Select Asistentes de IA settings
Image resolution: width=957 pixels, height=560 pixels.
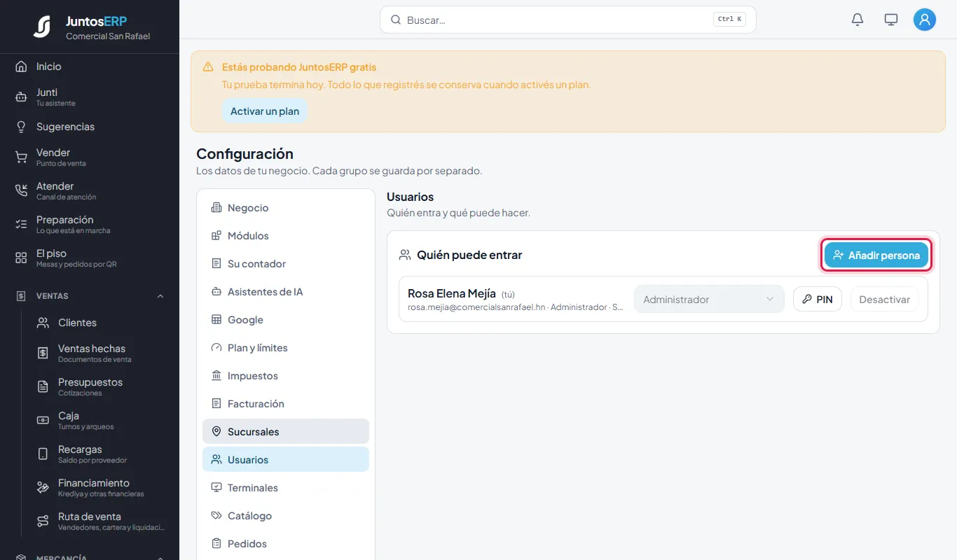click(286, 292)
